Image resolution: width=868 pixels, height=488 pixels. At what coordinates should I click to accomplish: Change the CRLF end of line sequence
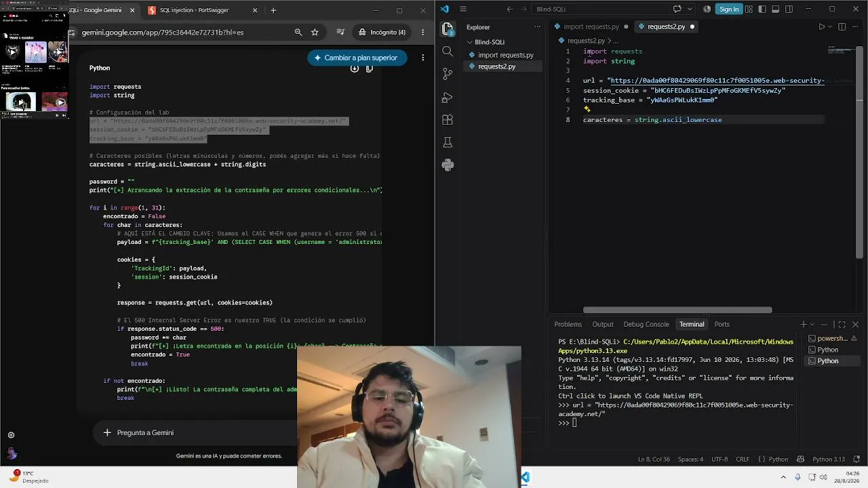click(743, 460)
